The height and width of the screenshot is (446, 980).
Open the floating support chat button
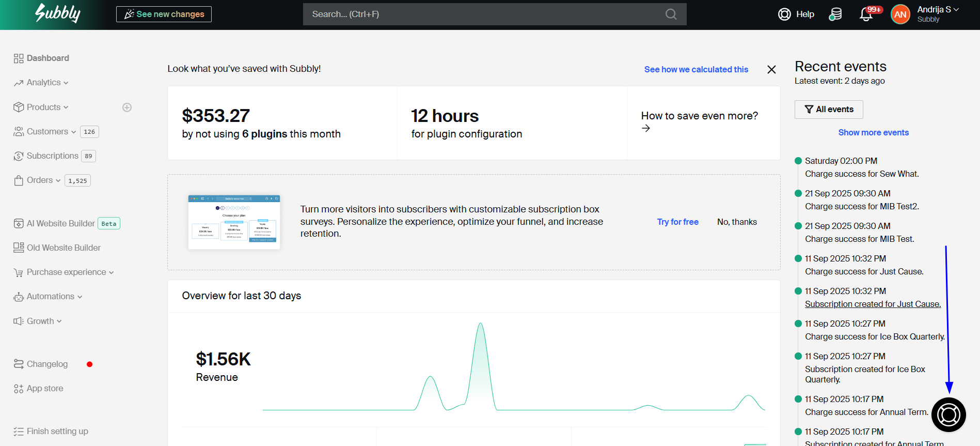(x=949, y=414)
